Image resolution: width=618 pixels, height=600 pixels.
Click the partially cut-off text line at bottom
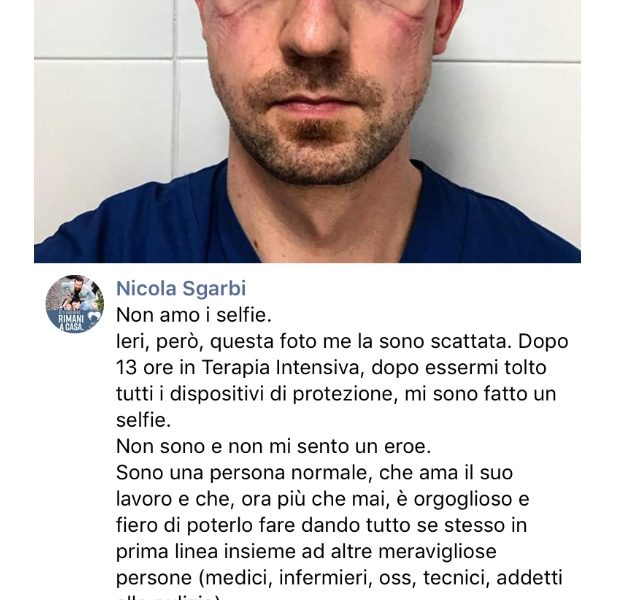[x=169, y=596]
